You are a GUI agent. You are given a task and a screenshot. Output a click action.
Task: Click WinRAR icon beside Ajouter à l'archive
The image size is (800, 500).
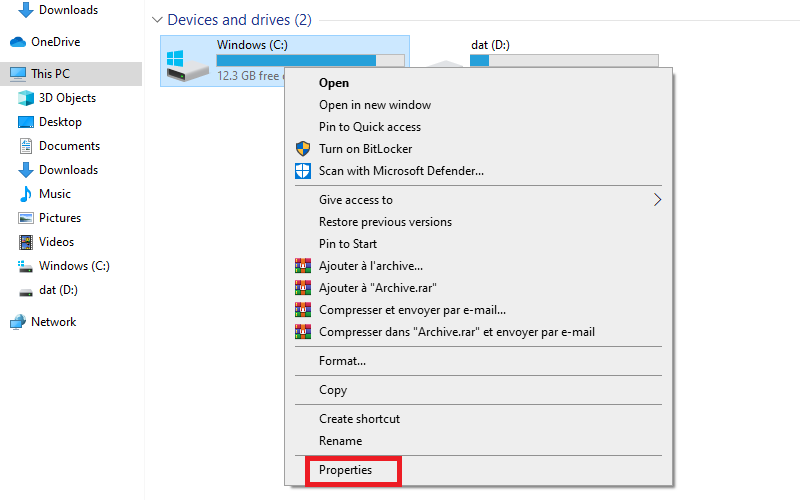point(303,266)
